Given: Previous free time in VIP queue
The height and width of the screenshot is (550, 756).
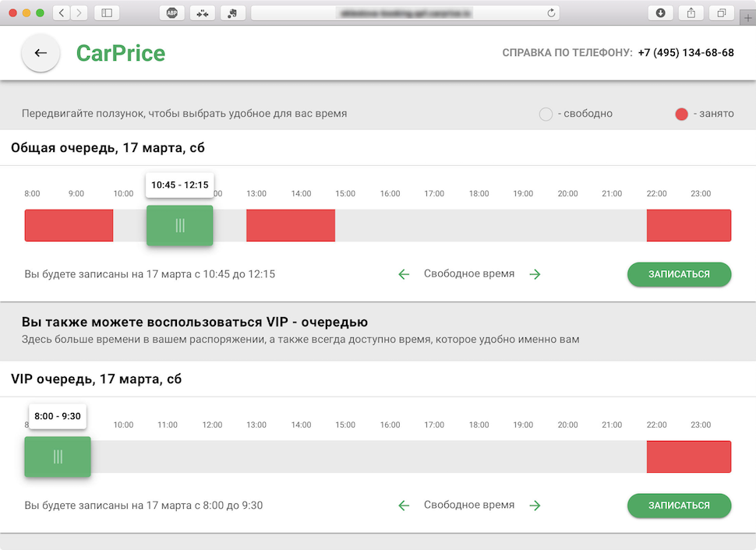Looking at the screenshot, I should 404,506.
